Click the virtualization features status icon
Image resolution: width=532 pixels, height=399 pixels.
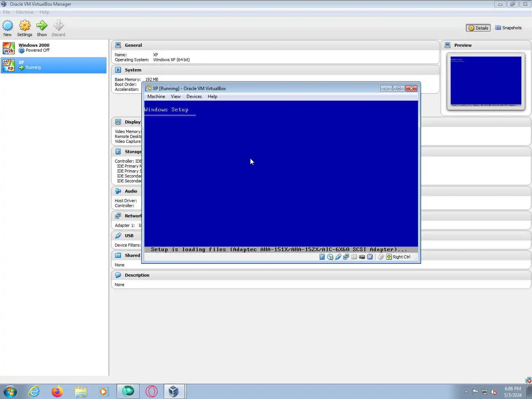point(370,257)
